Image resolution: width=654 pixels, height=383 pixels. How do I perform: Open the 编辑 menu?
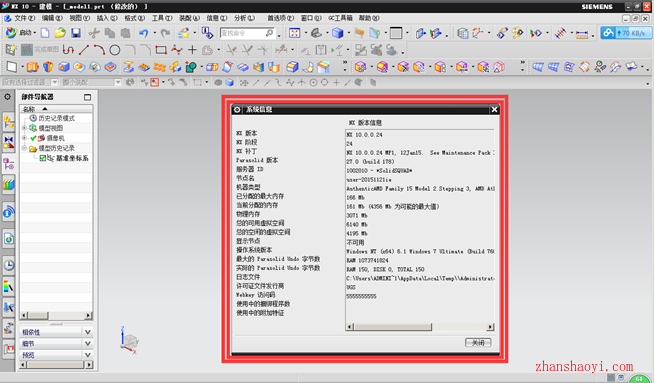52,18
